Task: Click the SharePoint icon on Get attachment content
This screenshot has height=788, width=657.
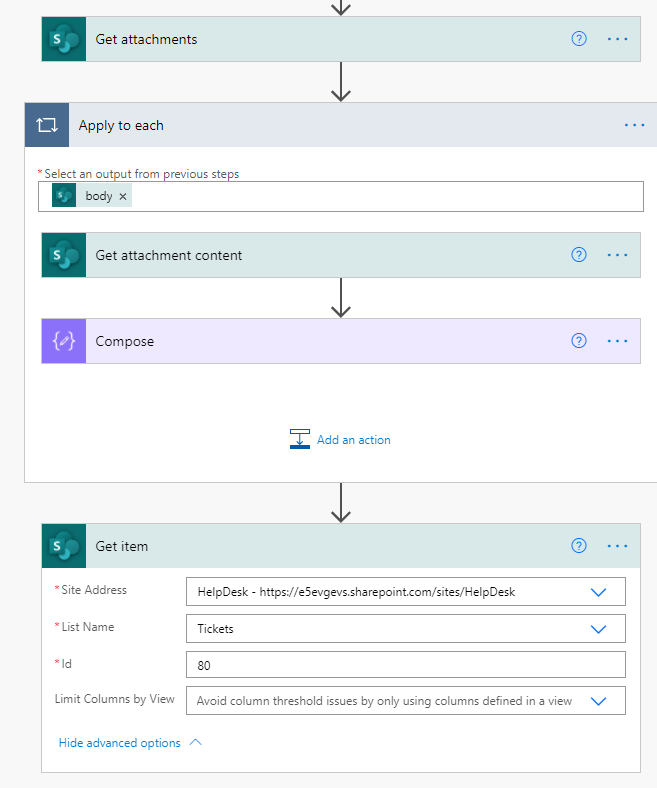Action: click(x=63, y=256)
